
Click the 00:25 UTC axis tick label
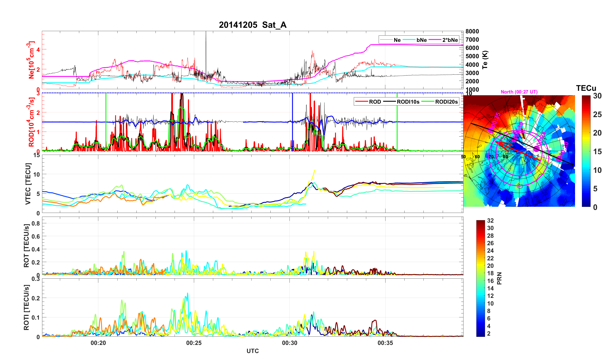[194, 343]
